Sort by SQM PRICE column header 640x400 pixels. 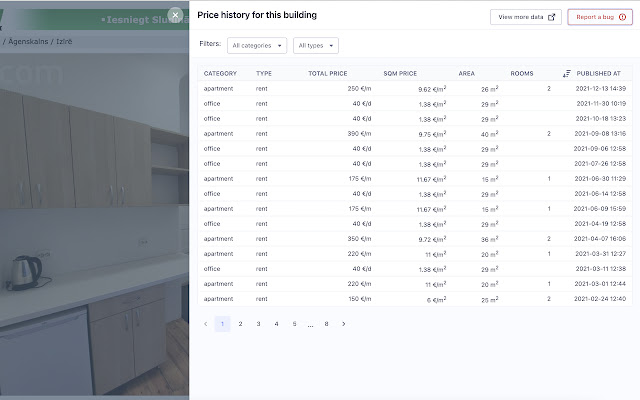[400, 73]
